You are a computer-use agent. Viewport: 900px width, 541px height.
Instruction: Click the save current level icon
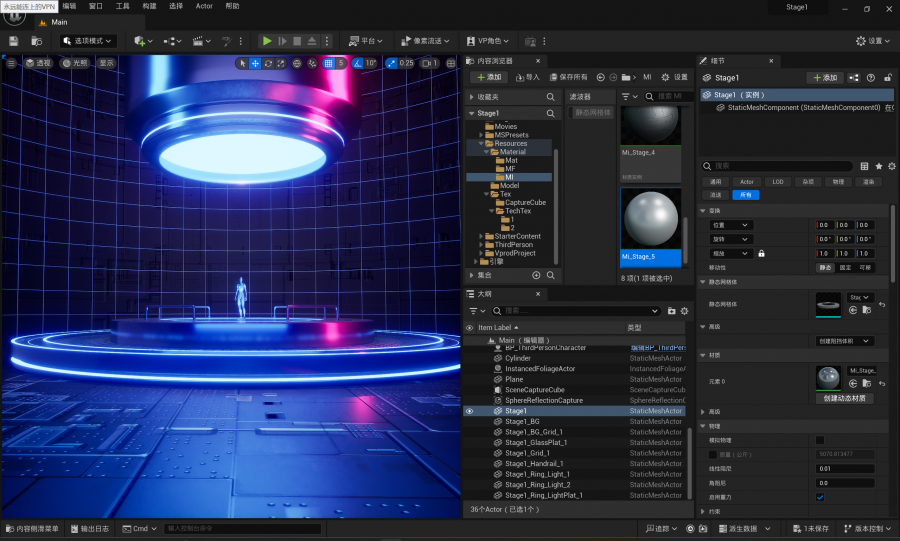[x=14, y=41]
